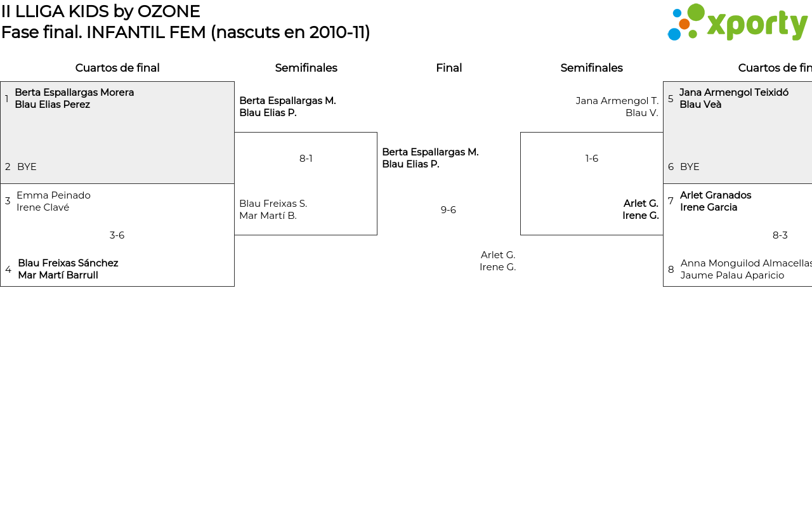The height and width of the screenshot is (505, 812).
Task: Open the Berta Espallargas Morera quarterfinal entry
Action: coord(74,98)
